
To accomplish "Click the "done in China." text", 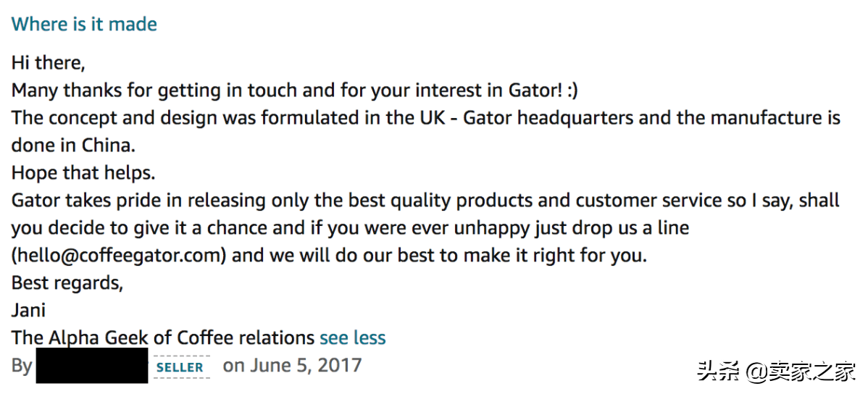I will [73, 146].
